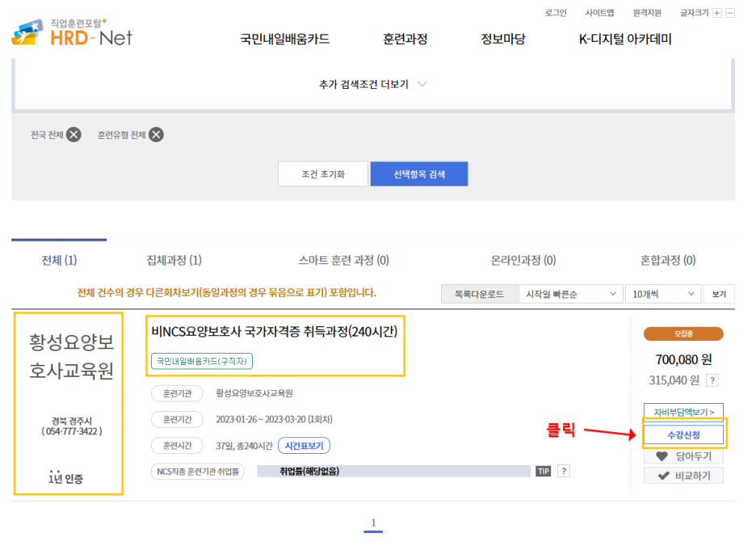Decrease font size with minus icon
The image size is (756, 554).
pos(730,13)
